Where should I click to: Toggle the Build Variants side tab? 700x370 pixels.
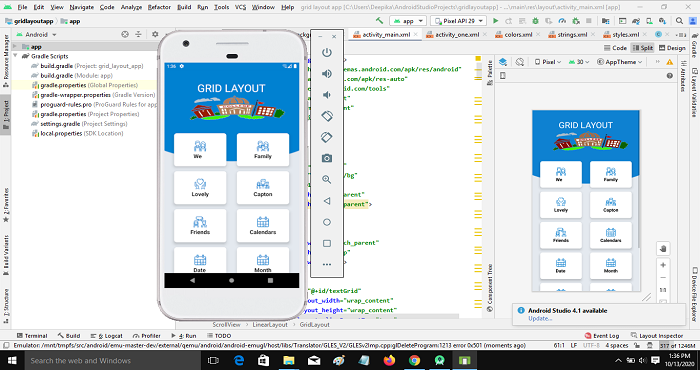point(6,256)
